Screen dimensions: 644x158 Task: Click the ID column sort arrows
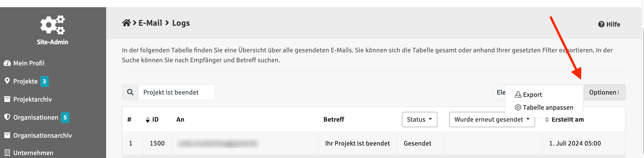click(148, 120)
